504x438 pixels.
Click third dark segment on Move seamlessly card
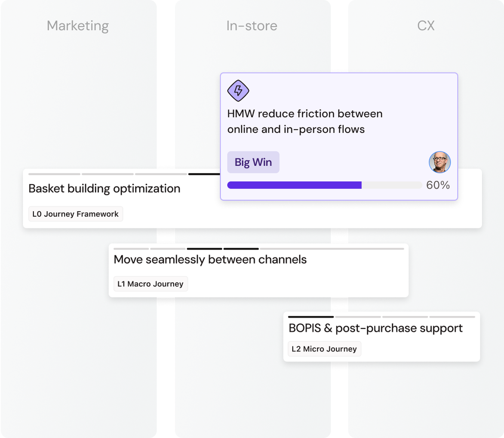coord(204,249)
